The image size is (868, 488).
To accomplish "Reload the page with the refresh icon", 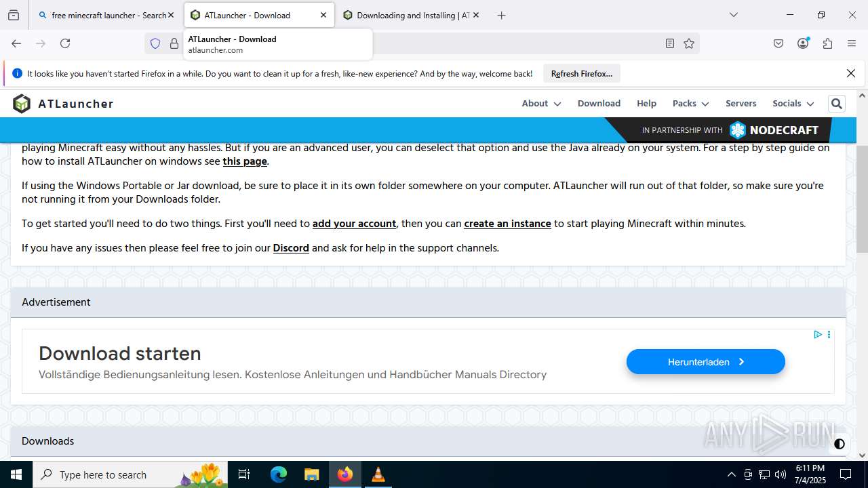I will (65, 43).
